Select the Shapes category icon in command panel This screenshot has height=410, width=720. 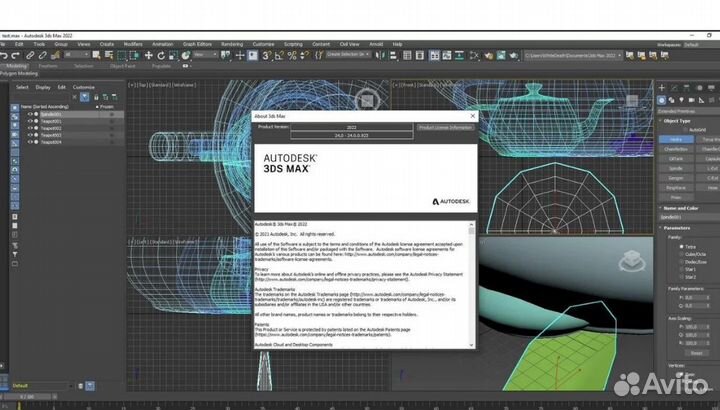672,100
